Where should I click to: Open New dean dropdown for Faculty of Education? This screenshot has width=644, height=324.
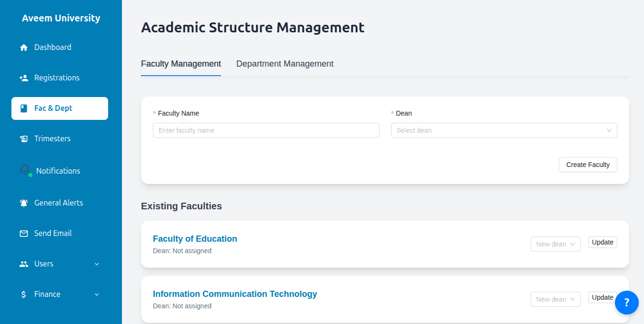tap(555, 244)
